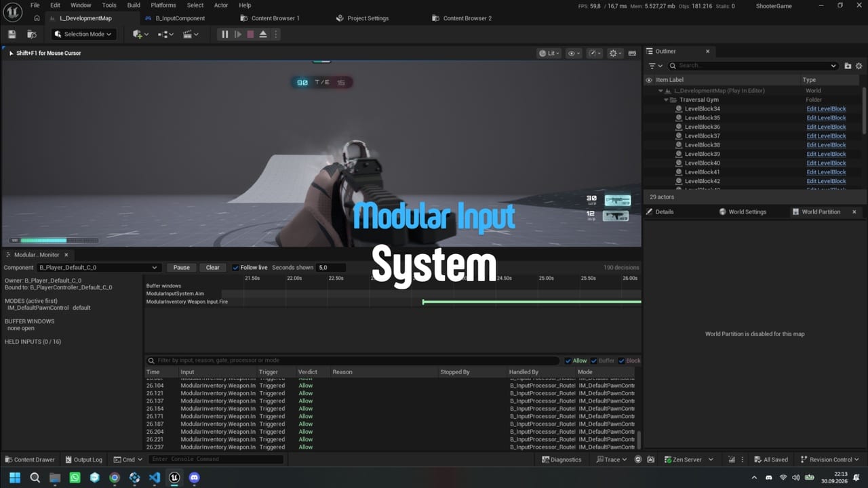Pause the input monitor recording
The width and height of the screenshot is (868, 488).
(x=182, y=268)
